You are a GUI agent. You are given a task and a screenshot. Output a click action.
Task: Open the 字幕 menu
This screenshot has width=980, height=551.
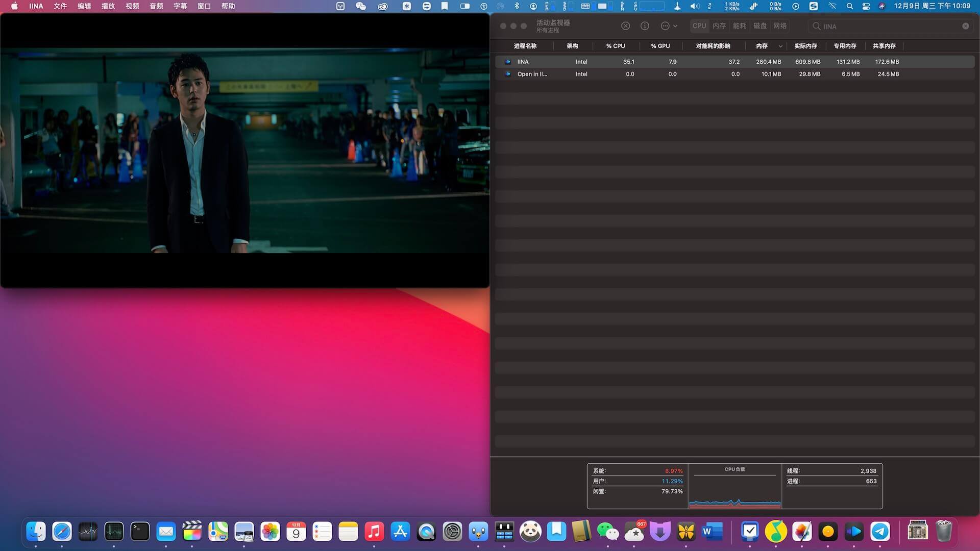(x=180, y=6)
